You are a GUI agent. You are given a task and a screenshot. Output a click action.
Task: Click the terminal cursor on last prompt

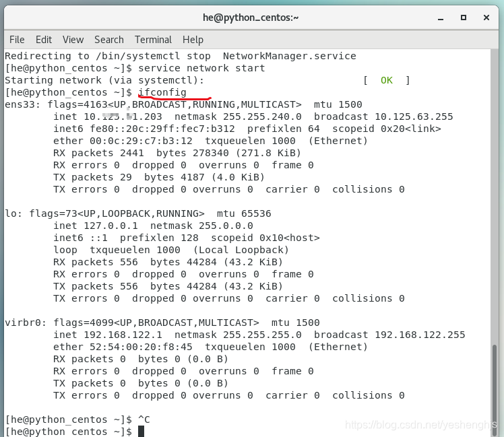(141, 431)
